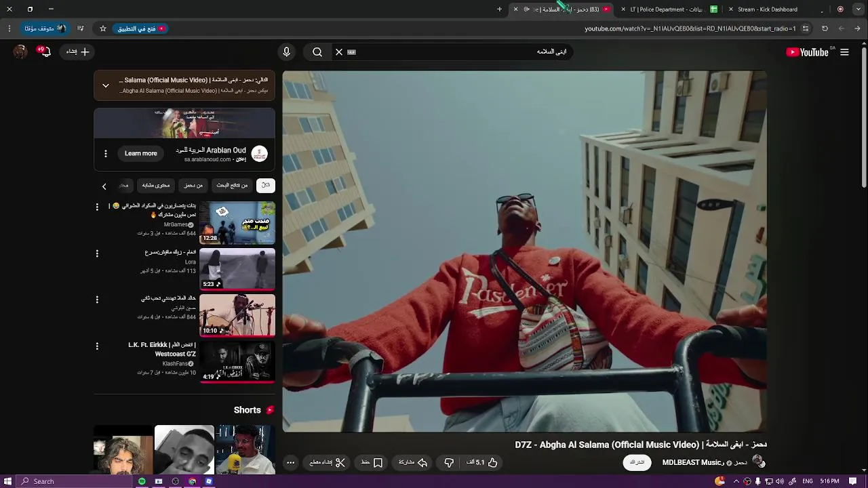Viewport: 868px width, 488px height.
Task: Open Chrome from the taskbar
Action: point(193,481)
